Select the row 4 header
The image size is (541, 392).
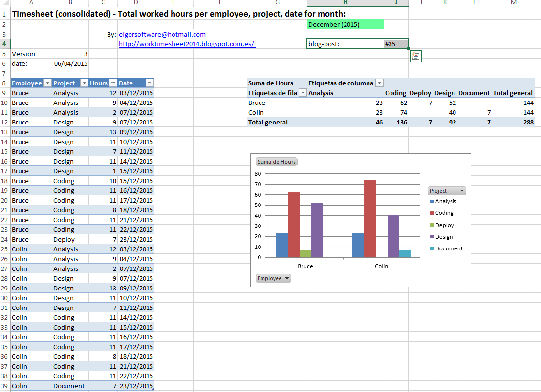tap(5, 44)
